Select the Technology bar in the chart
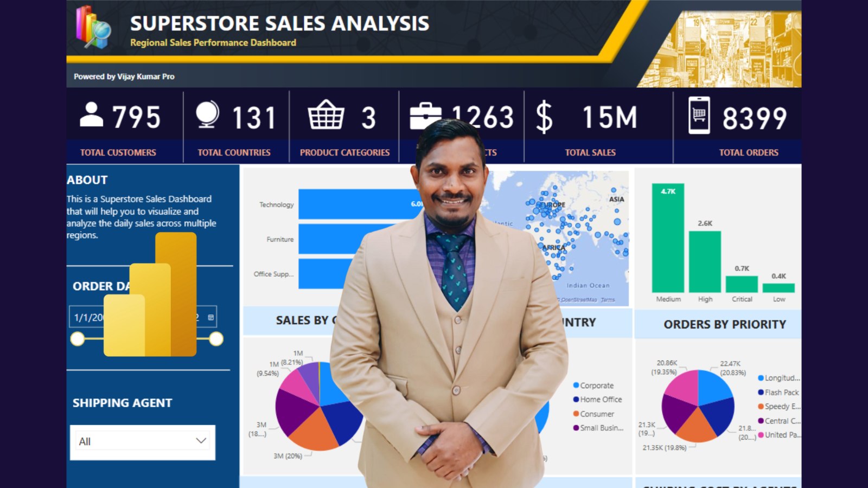Screen dimensions: 868x488 pyautogui.click(x=361, y=204)
